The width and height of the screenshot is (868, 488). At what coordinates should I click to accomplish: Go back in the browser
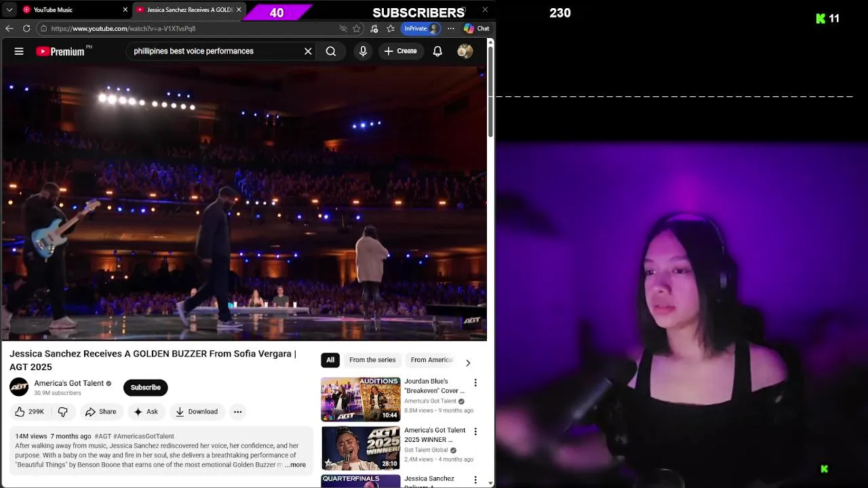point(9,28)
